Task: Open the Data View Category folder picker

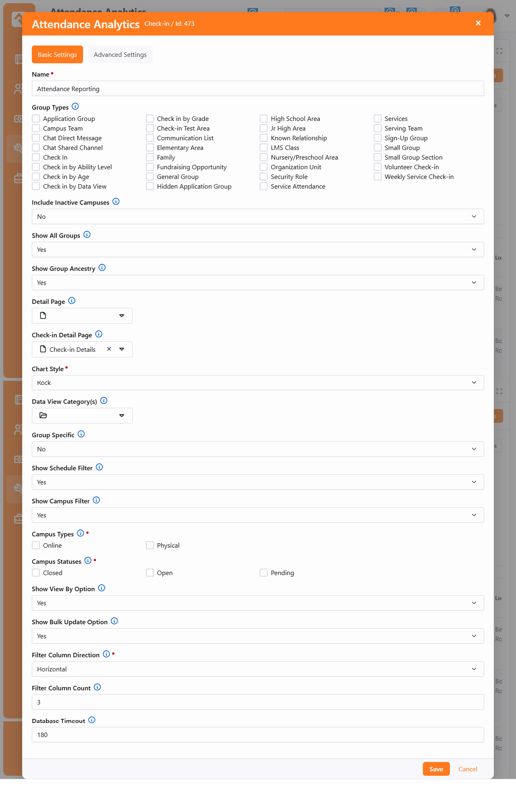Action: 82,416
